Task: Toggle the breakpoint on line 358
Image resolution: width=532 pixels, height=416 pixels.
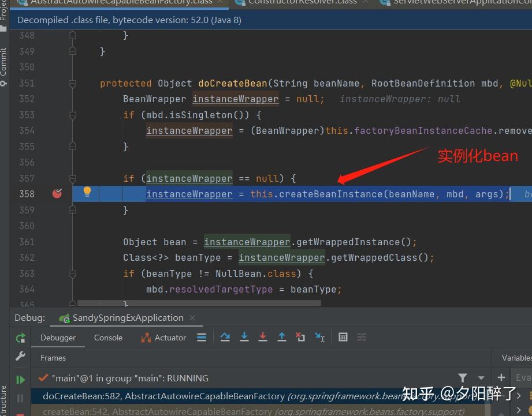Action: point(57,194)
